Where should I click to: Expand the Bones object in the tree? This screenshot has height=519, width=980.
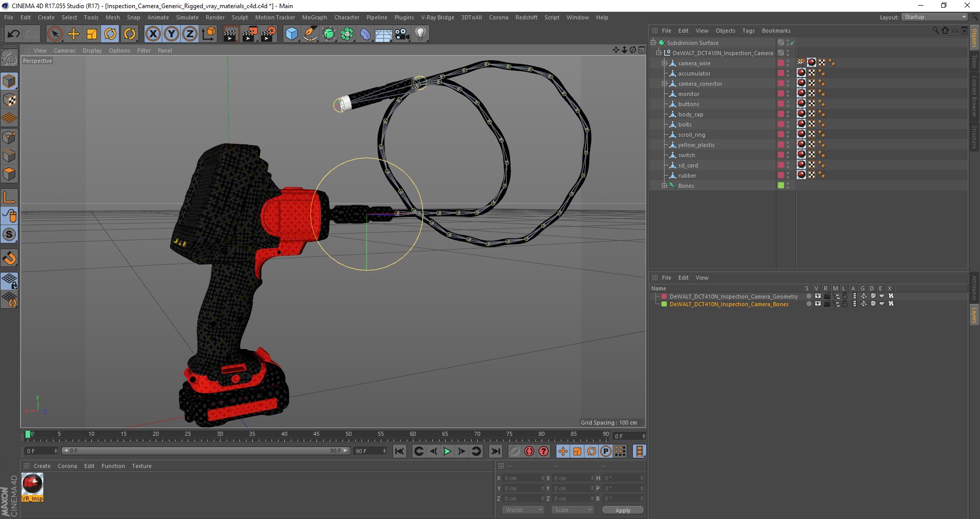[x=665, y=186]
